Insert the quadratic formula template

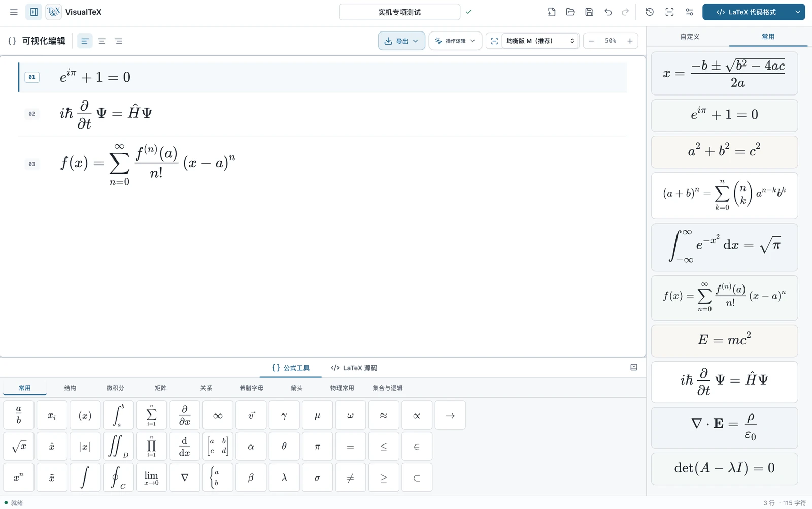tap(724, 73)
